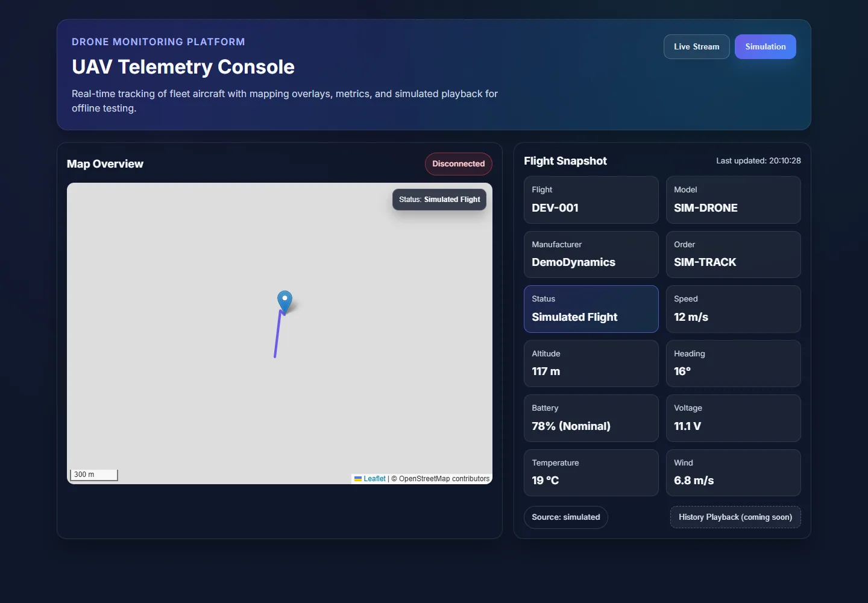Select the Status Simulated Flight card
868x603 pixels.
point(591,309)
